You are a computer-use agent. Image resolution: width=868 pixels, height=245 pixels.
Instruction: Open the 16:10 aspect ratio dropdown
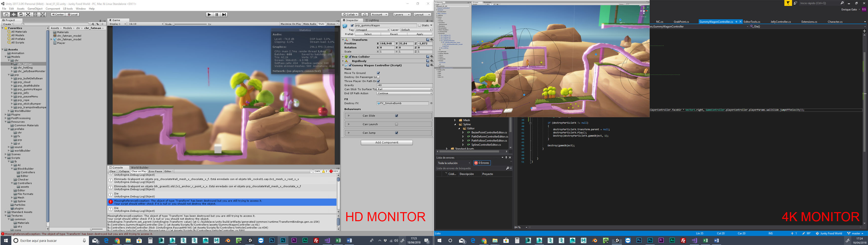pos(146,24)
